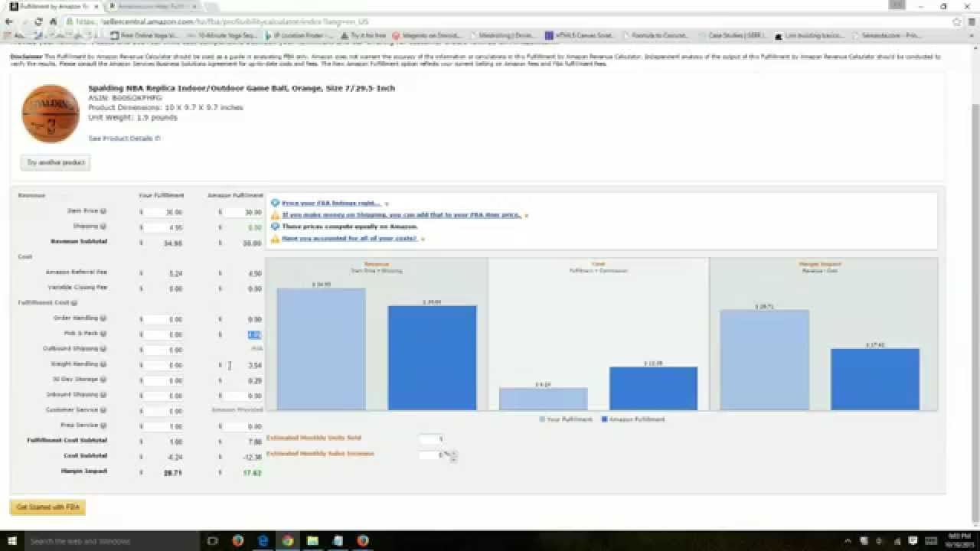This screenshot has height=551, width=980.
Task: Open the Chrome menu icon
Action: [972, 21]
